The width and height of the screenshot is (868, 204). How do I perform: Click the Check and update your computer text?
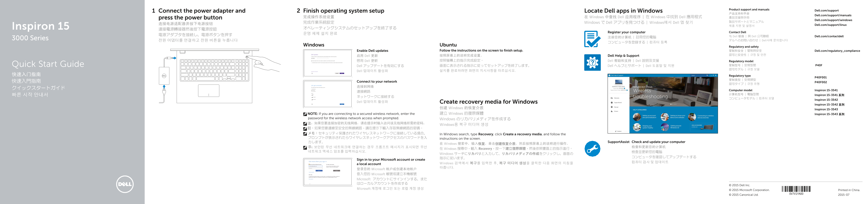pos(658,142)
